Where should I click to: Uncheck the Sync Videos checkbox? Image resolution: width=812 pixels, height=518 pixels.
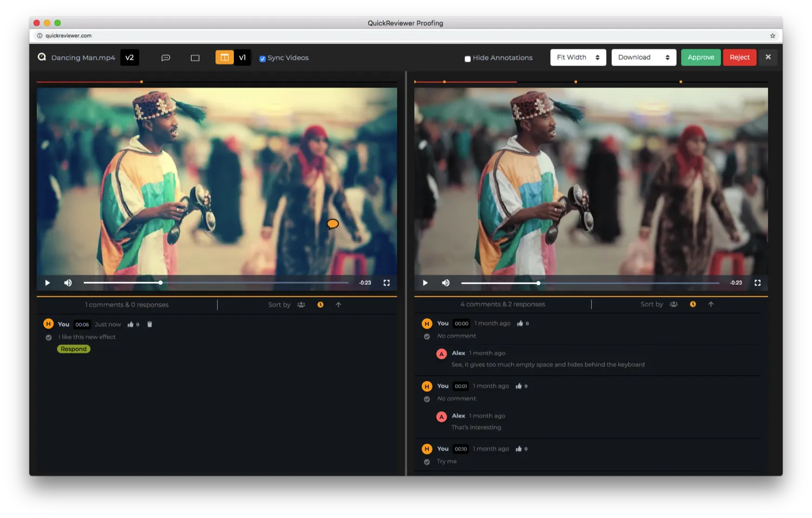tap(263, 58)
